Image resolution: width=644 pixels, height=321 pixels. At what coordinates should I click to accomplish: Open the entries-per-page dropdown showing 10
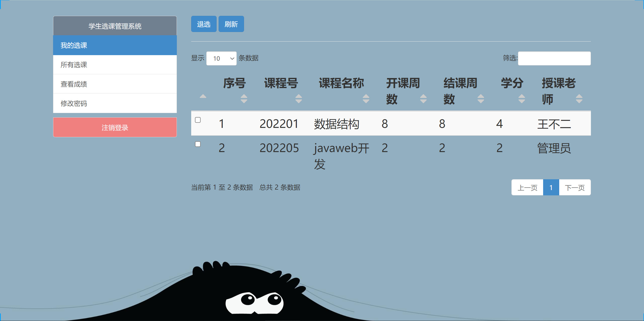point(221,58)
